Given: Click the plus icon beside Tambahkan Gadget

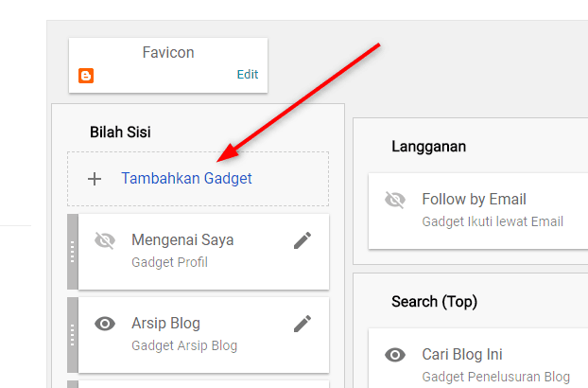Looking at the screenshot, I should [x=95, y=179].
